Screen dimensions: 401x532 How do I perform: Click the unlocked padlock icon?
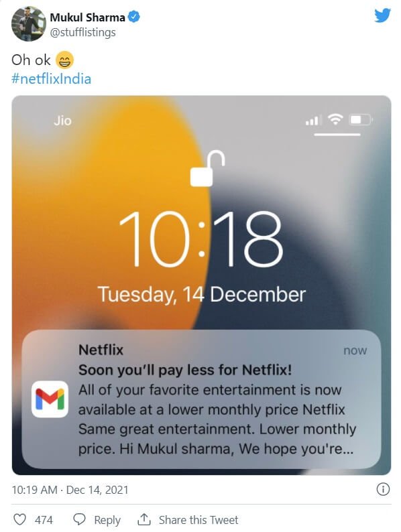click(207, 168)
